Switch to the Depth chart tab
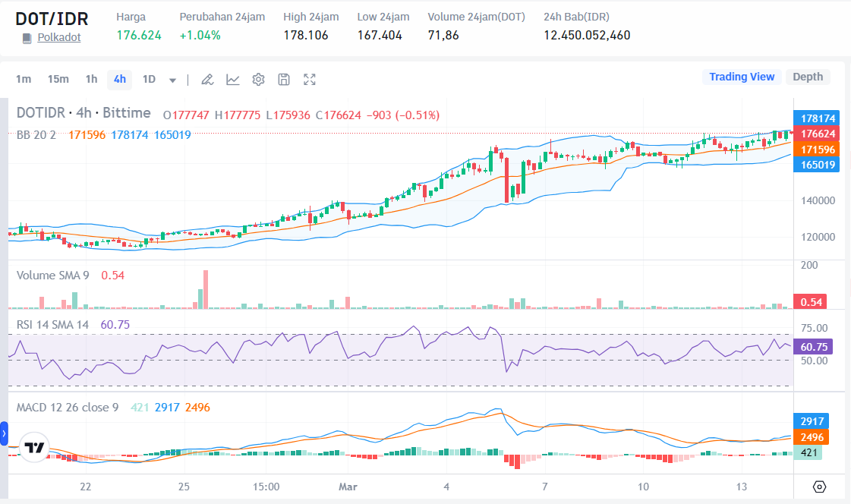The height and width of the screenshot is (504, 851). (808, 77)
